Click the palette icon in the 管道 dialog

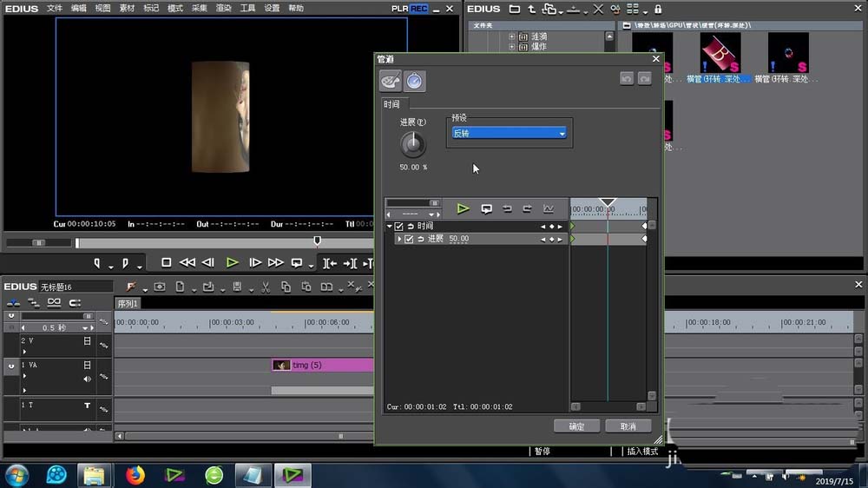pos(391,82)
